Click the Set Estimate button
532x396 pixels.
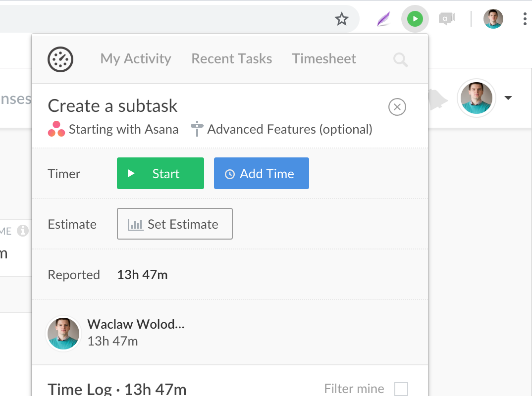175,224
